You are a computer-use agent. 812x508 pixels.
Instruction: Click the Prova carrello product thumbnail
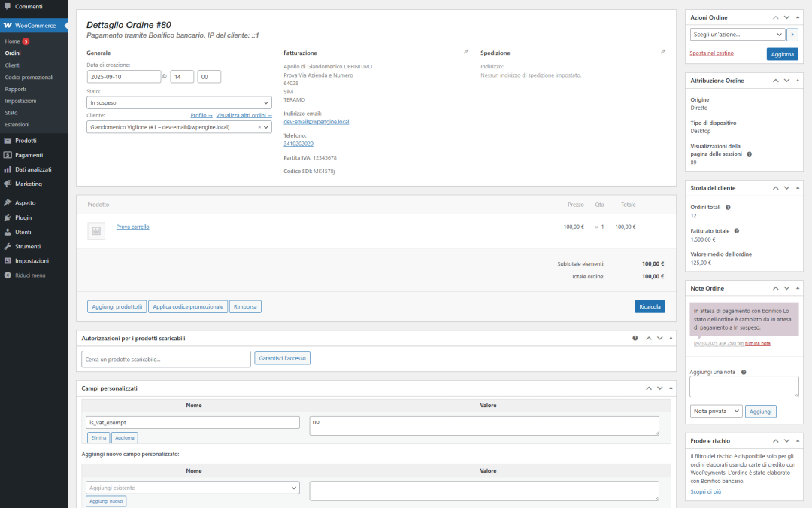[x=96, y=231]
